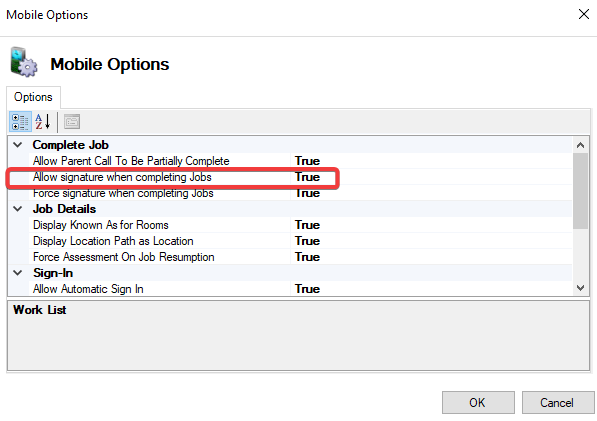
Task: Open the Property Pages toolbar icon
Action: (72, 122)
